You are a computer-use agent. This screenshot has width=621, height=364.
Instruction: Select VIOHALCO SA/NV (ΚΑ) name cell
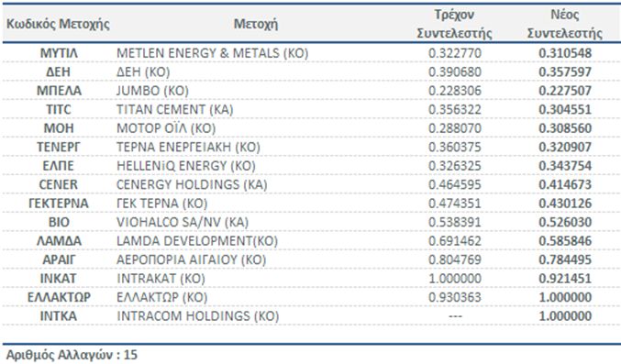click(183, 222)
